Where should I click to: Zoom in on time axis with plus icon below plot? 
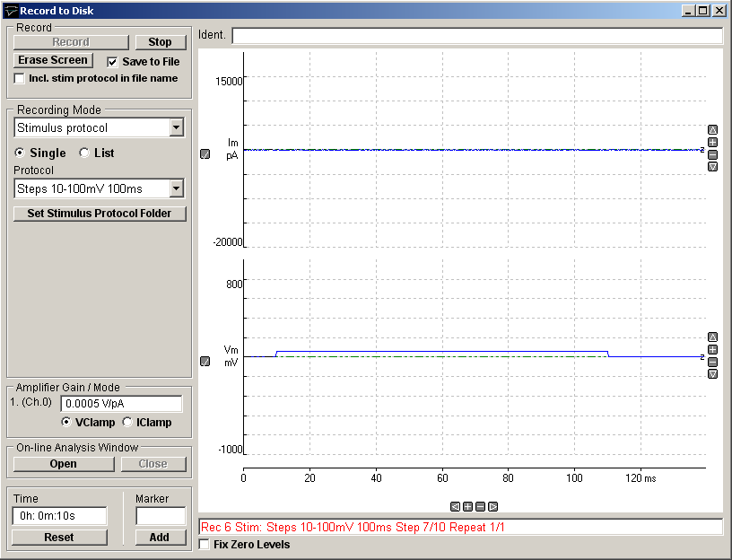(467, 505)
